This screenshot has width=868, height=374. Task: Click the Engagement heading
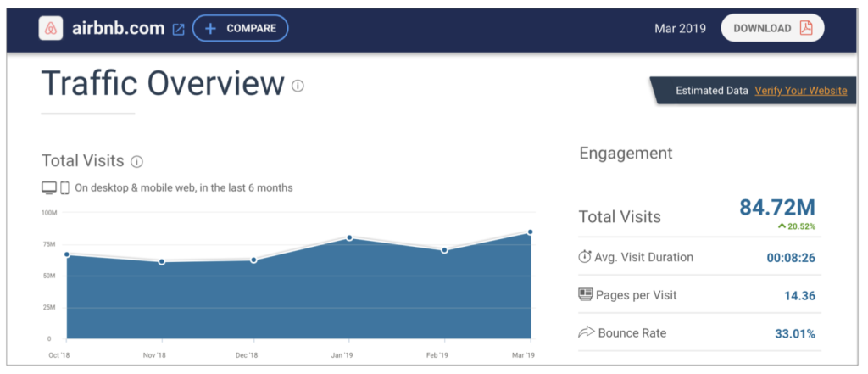(x=626, y=153)
